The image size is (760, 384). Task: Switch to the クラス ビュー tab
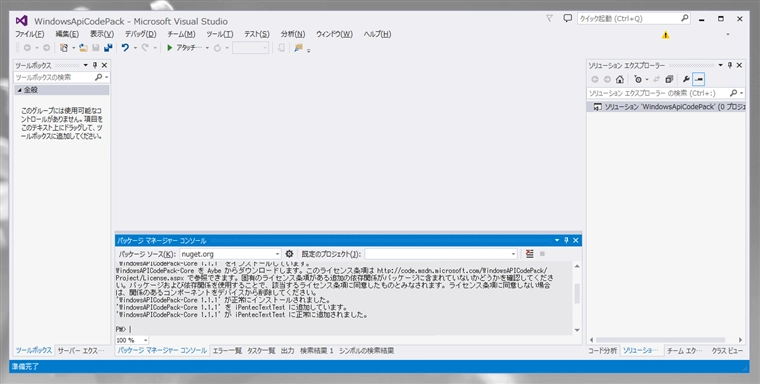[727, 351]
